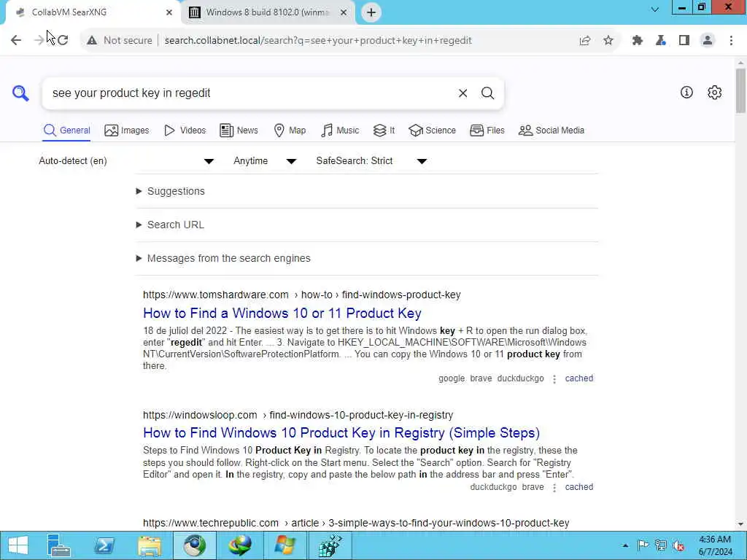Viewport: 747px width, 560px height.
Task: Switch to Science search category
Action: pyautogui.click(x=432, y=131)
